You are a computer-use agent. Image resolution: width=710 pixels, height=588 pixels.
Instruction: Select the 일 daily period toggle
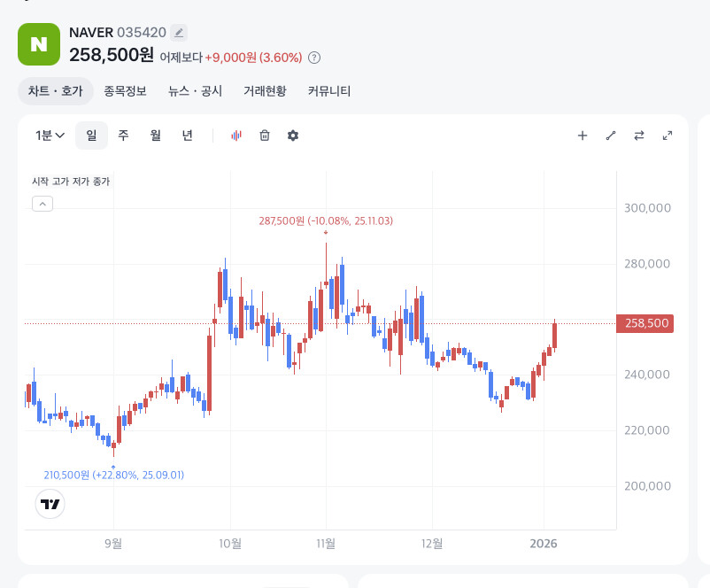(x=91, y=135)
